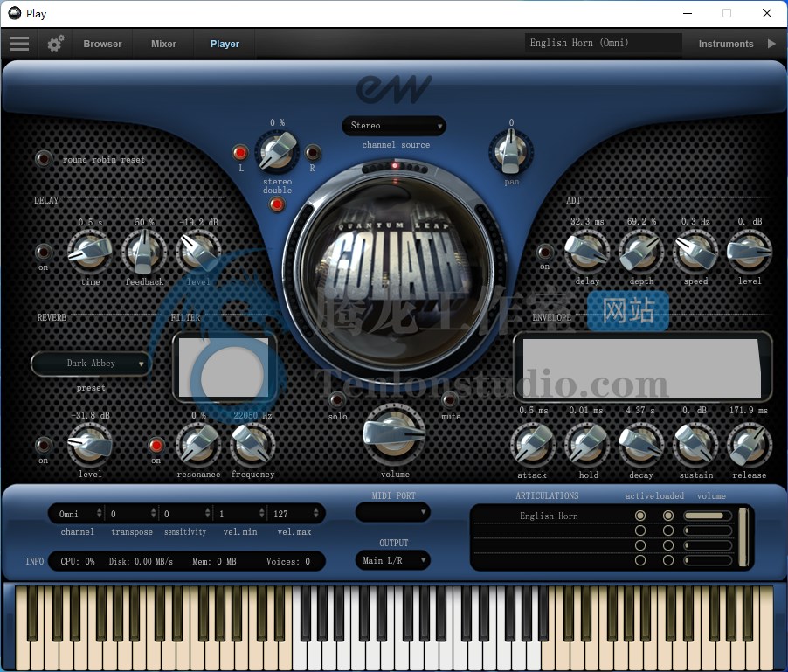Click the Instruments button
Screen dimensions: 788x672
tap(725, 44)
